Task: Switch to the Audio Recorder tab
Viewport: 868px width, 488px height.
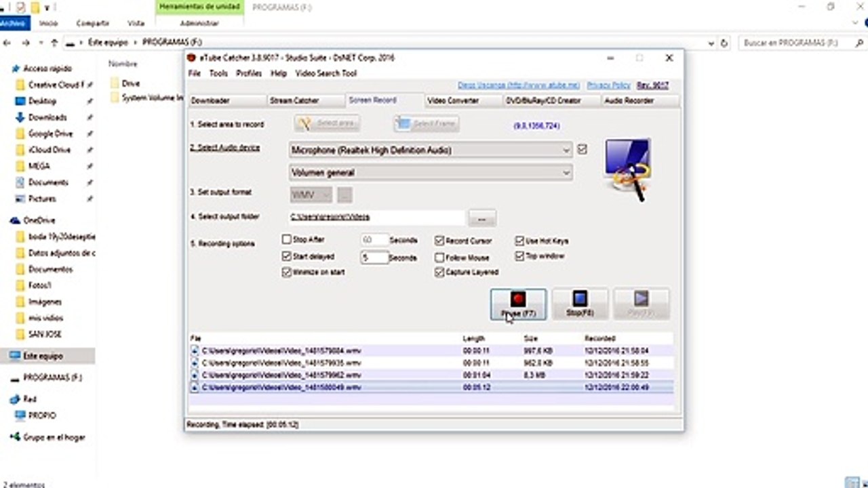Action: click(639, 100)
